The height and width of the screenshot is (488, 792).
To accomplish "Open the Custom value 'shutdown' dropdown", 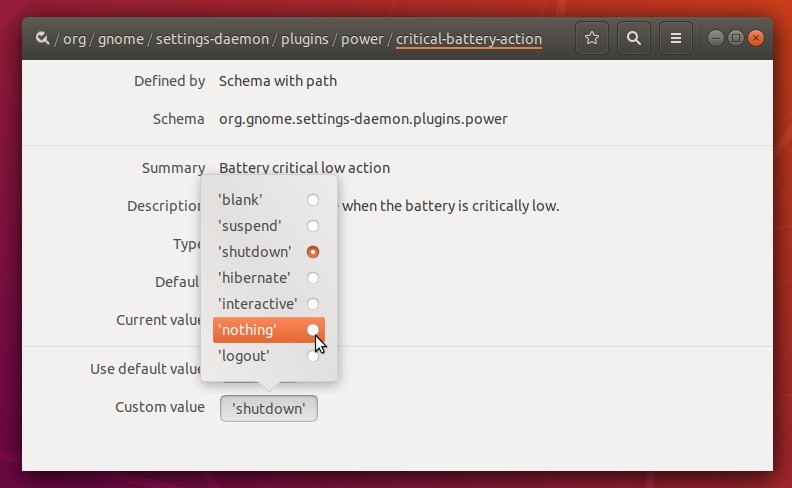I will [269, 408].
